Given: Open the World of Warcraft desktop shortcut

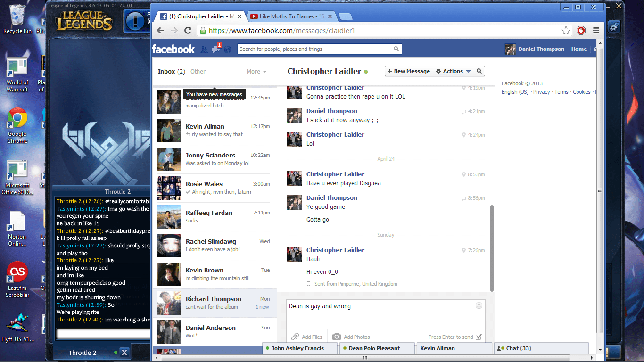Looking at the screenshot, I should pyautogui.click(x=17, y=74).
